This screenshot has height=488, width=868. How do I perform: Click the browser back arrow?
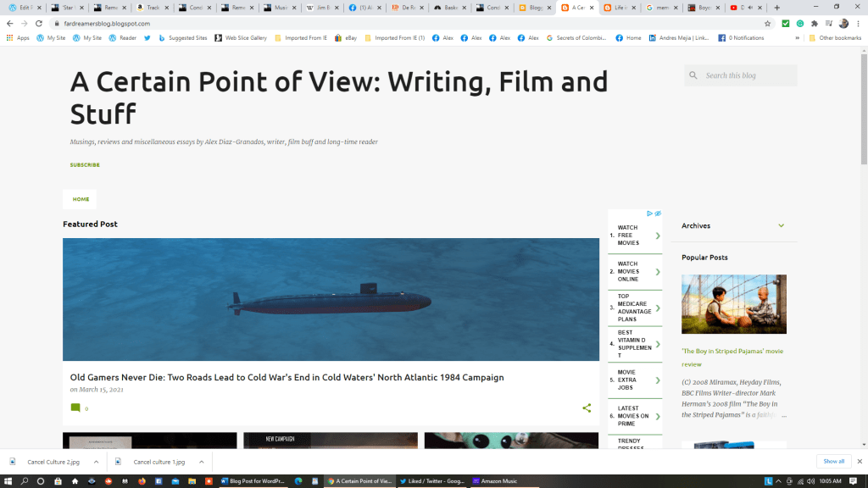click(10, 24)
